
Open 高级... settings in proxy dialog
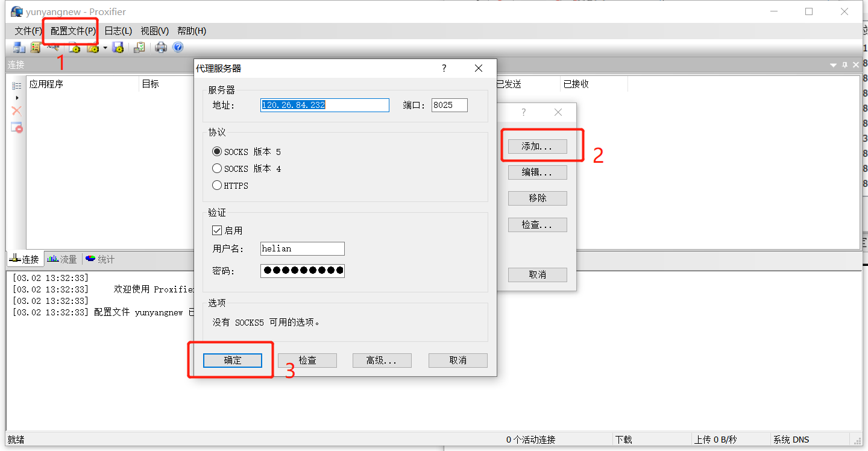(382, 361)
